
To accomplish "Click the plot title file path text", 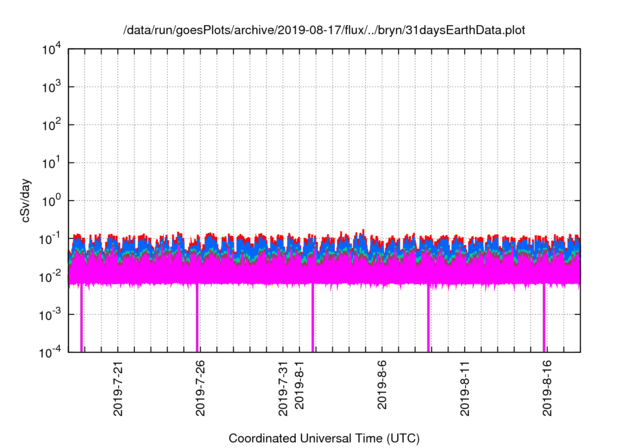I will point(323,31).
